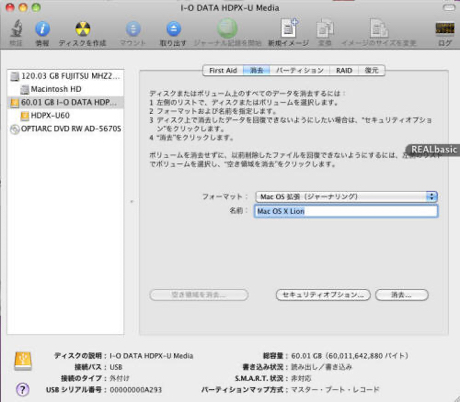Viewport: 460px width, 402px height.
Task: Click the Convert (変換) toolbar icon
Action: point(325,28)
